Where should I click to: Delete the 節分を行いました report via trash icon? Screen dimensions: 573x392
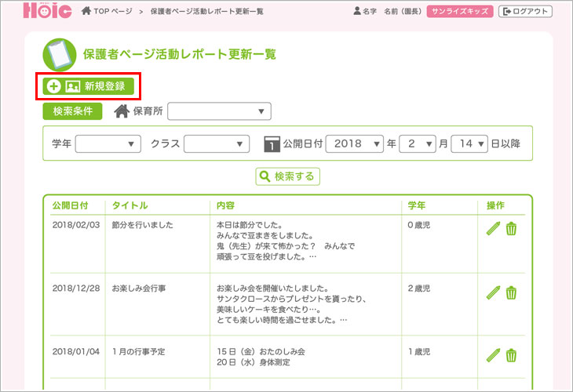click(x=511, y=228)
